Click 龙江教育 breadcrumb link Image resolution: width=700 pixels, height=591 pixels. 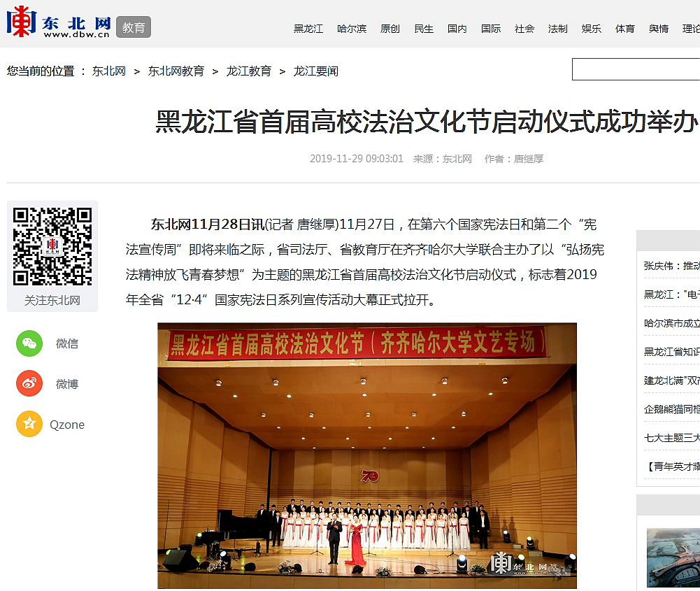(248, 71)
